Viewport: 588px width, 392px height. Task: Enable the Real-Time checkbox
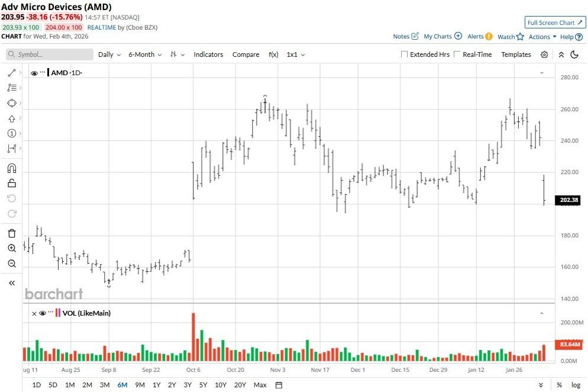[457, 54]
